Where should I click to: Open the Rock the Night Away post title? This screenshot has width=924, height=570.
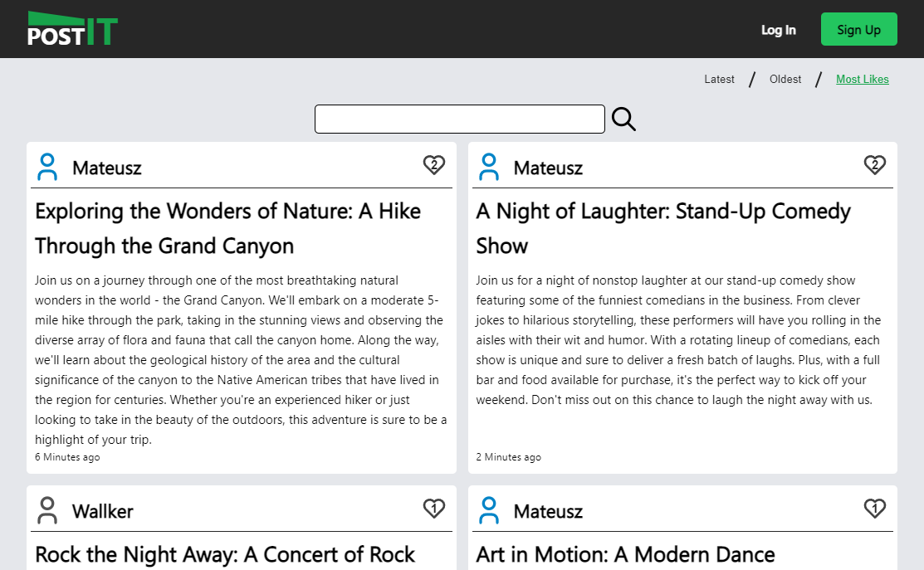click(x=225, y=554)
